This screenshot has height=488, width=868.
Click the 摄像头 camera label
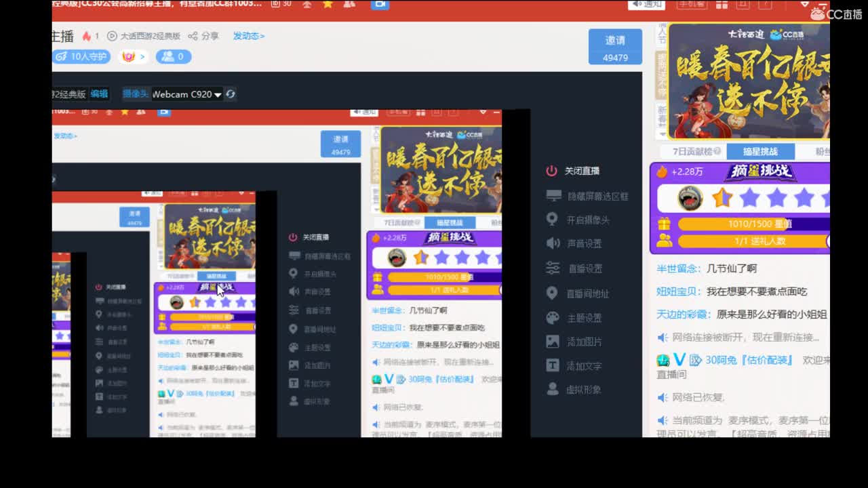[135, 94]
